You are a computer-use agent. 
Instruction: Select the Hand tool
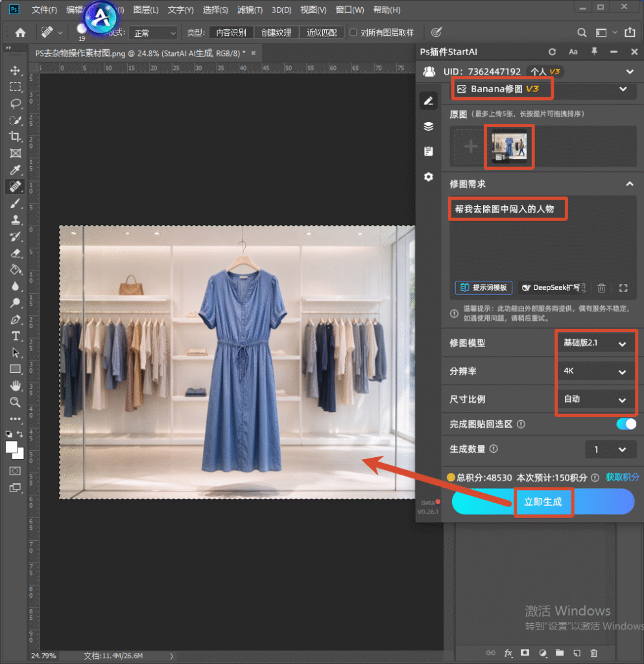(x=16, y=386)
